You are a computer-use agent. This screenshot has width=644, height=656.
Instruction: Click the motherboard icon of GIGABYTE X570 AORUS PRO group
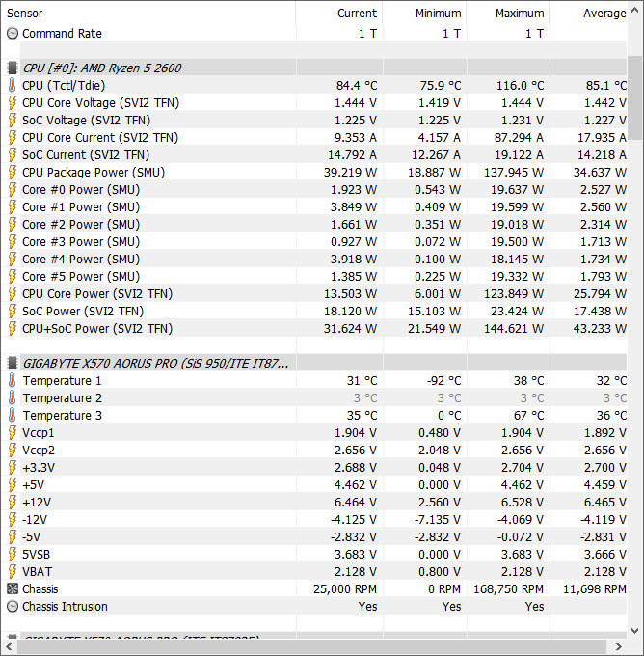point(12,364)
